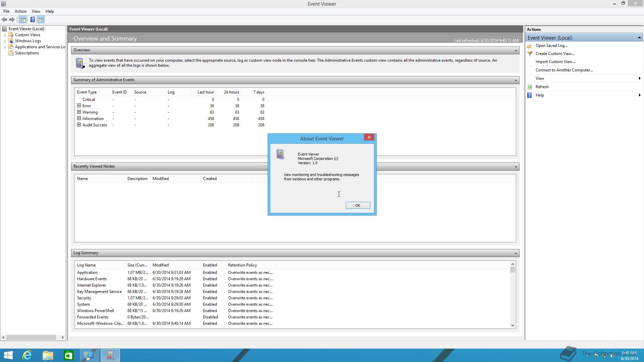Click Connect to Another Computer action

pyautogui.click(x=564, y=70)
